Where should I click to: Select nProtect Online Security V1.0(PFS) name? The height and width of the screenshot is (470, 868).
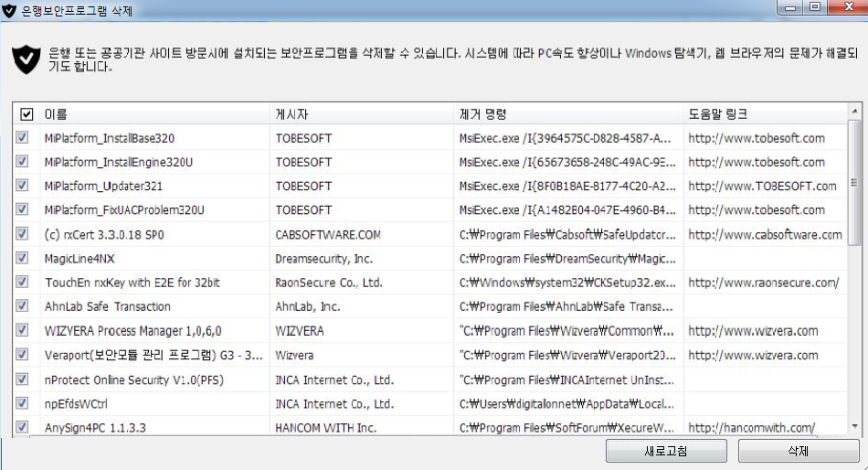point(134,380)
